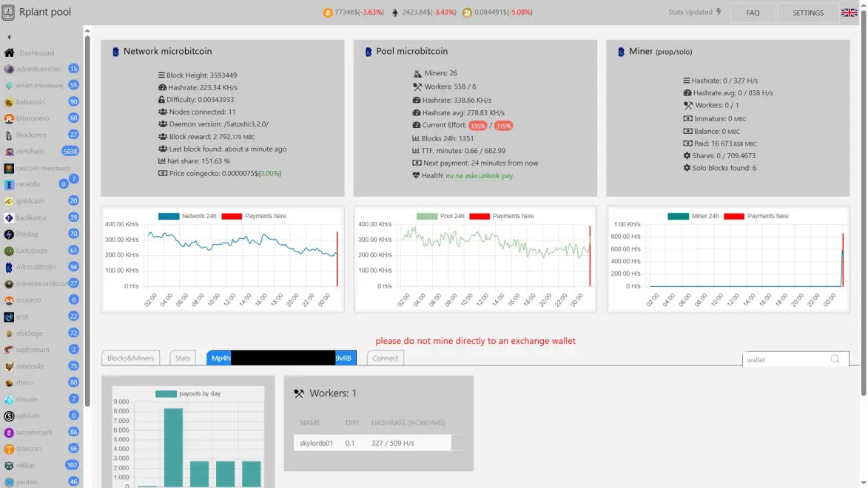Screen dimensions: 868x488
Task: Click the litedag lightning icon
Action: (x=9, y=234)
